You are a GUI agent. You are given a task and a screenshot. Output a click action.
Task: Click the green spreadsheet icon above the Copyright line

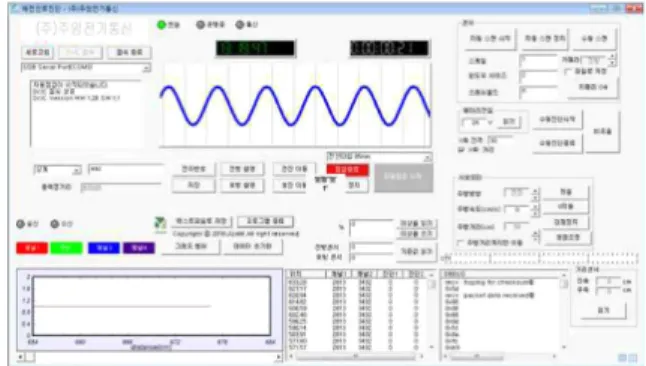tap(160, 224)
